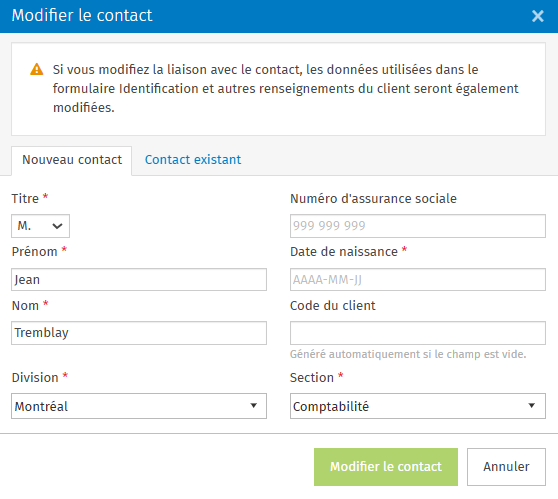This screenshot has width=558, height=499.
Task: Click the Division dropdown arrow icon
Action: pos(253,405)
